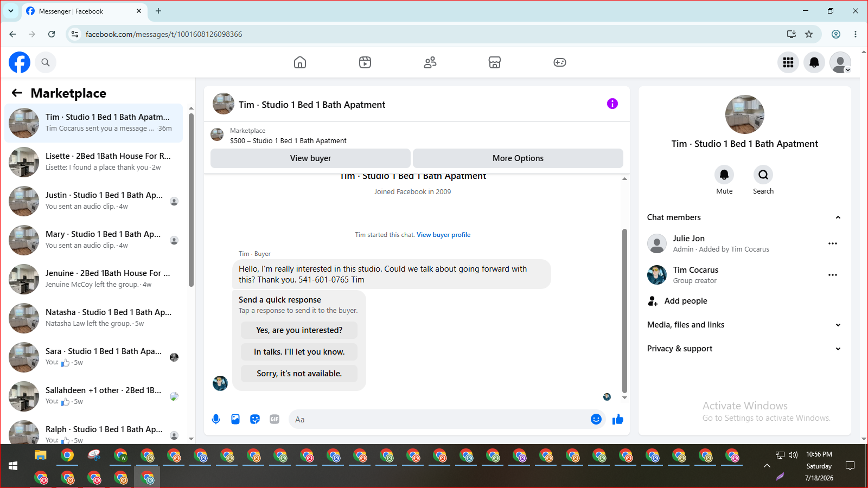The image size is (868, 488).
Task: Open the Windows Start menu
Action: [13, 466]
